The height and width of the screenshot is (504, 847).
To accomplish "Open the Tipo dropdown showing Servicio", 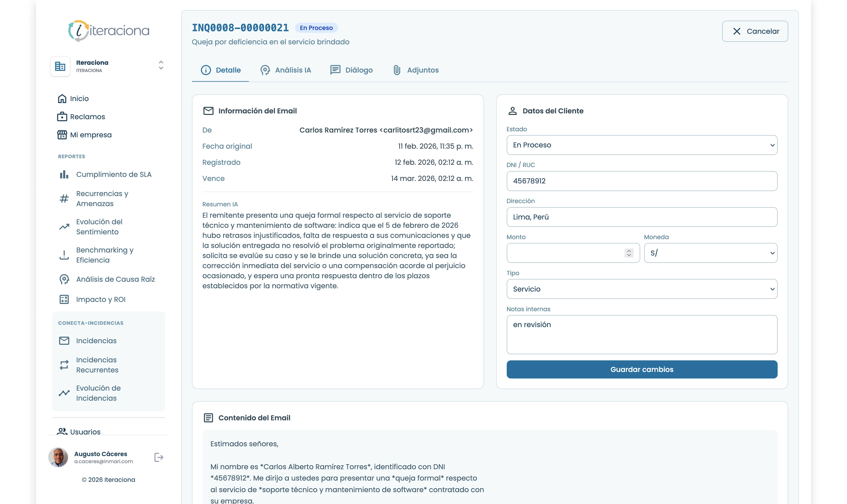I will coord(641,289).
